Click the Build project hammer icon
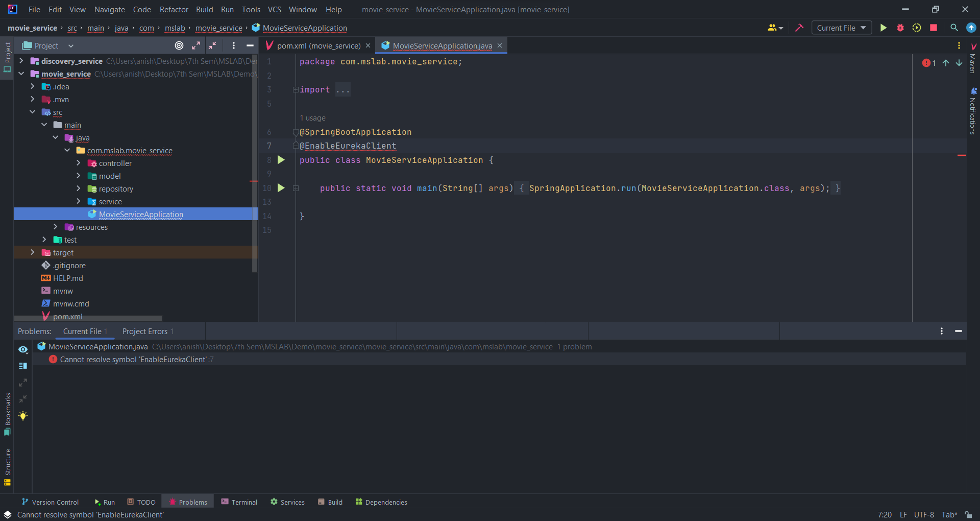The image size is (980, 521). tap(799, 28)
